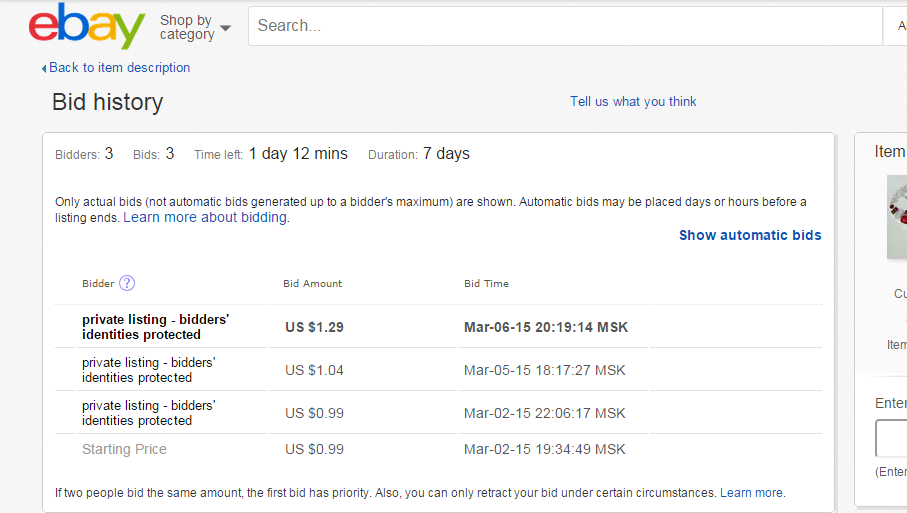The image size is (907, 513).
Task: Click the bid amount entry field
Action: pyautogui.click(x=892, y=438)
